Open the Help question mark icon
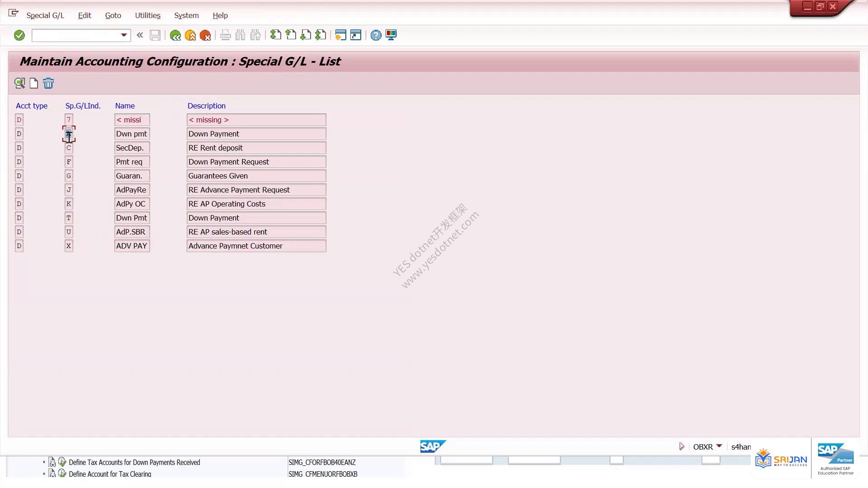The height and width of the screenshot is (488, 868). click(x=376, y=35)
